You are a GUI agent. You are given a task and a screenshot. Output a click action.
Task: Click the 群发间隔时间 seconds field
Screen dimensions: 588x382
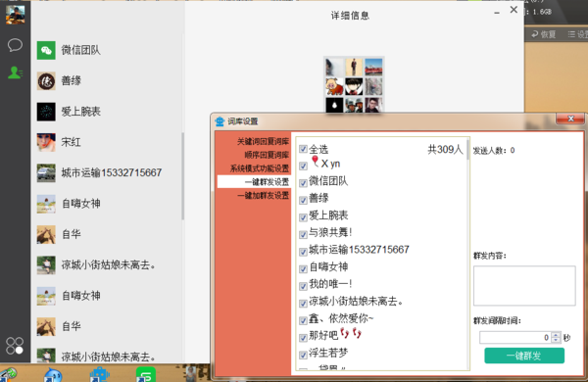point(515,337)
